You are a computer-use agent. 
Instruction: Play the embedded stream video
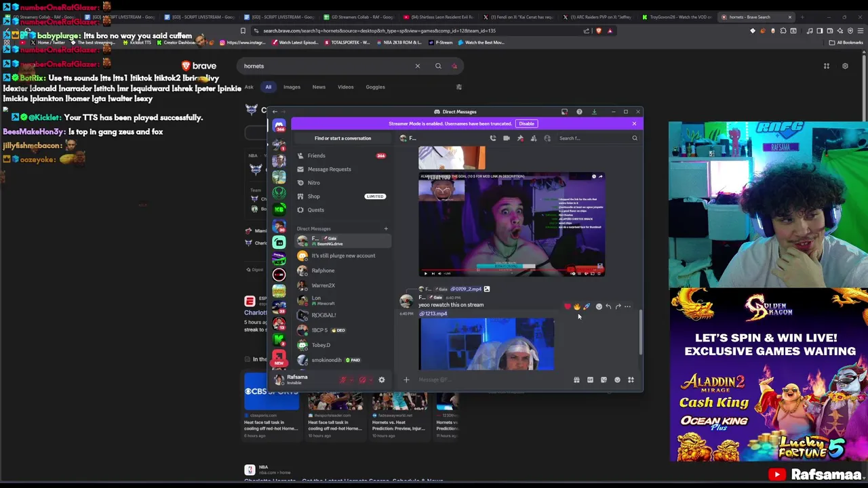(x=426, y=273)
